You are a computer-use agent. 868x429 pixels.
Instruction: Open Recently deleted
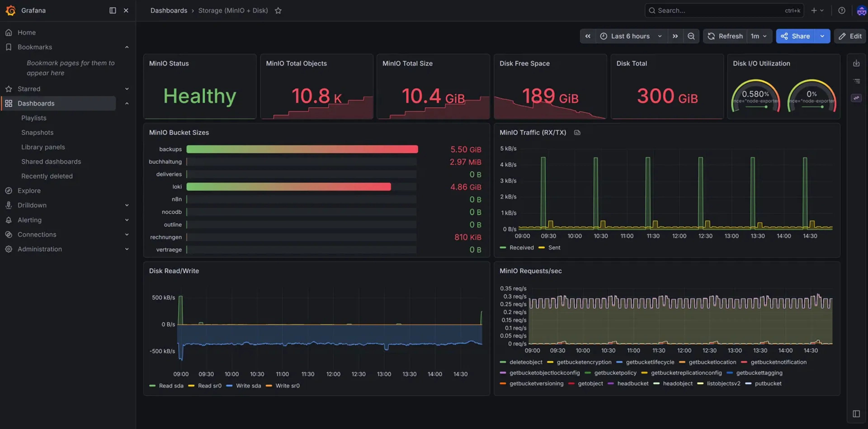tap(47, 176)
